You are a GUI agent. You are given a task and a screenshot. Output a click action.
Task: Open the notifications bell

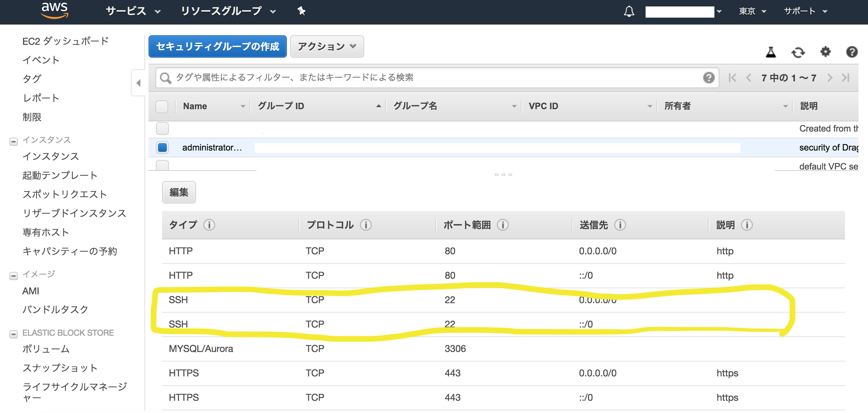[x=629, y=12]
